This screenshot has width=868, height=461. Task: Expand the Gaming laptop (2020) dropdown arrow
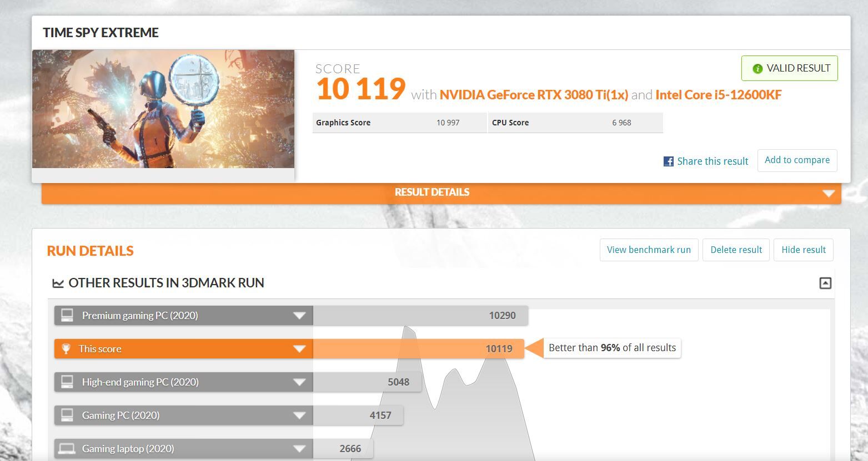click(299, 449)
